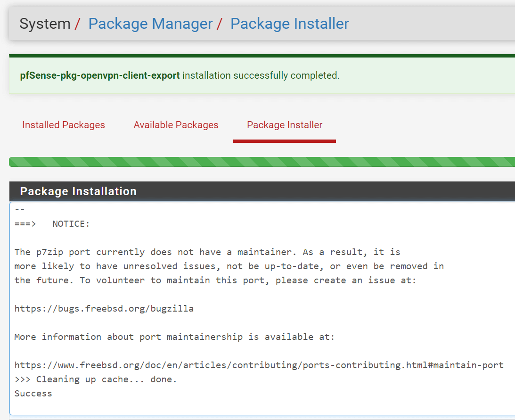This screenshot has height=420, width=515.
Task: Click the Cleaning up cache log line
Action: pos(94,379)
